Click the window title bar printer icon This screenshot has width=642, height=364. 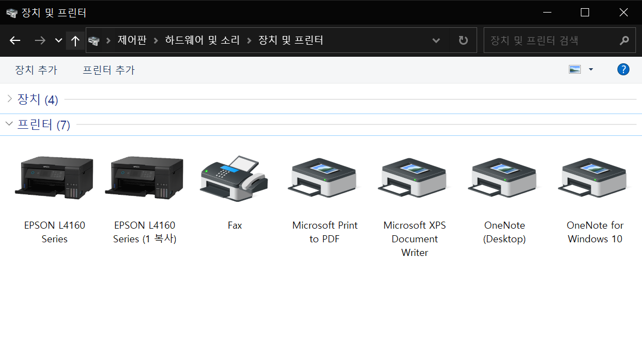[x=12, y=13]
